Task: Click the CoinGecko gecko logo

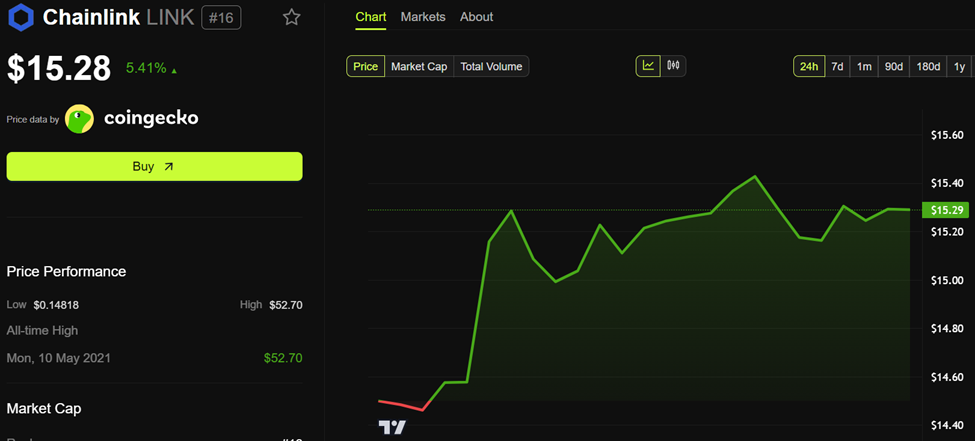Action: tap(79, 119)
